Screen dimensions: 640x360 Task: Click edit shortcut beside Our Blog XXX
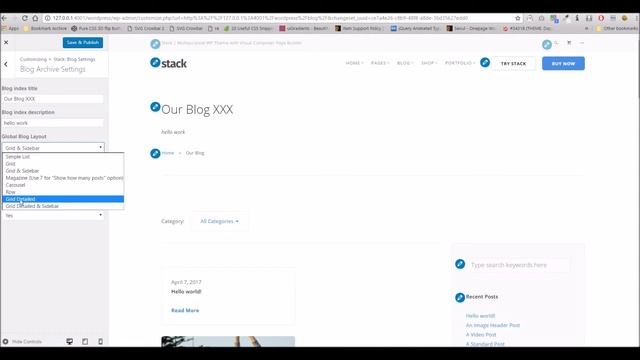(x=155, y=107)
